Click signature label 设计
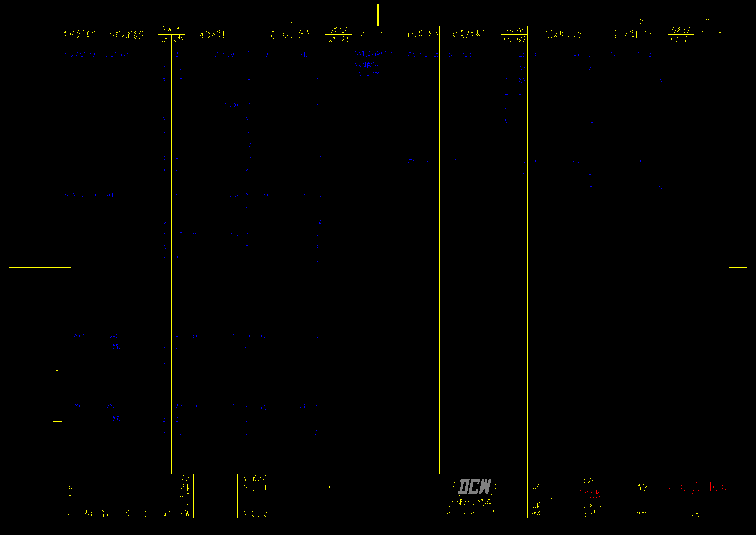 click(x=185, y=479)
